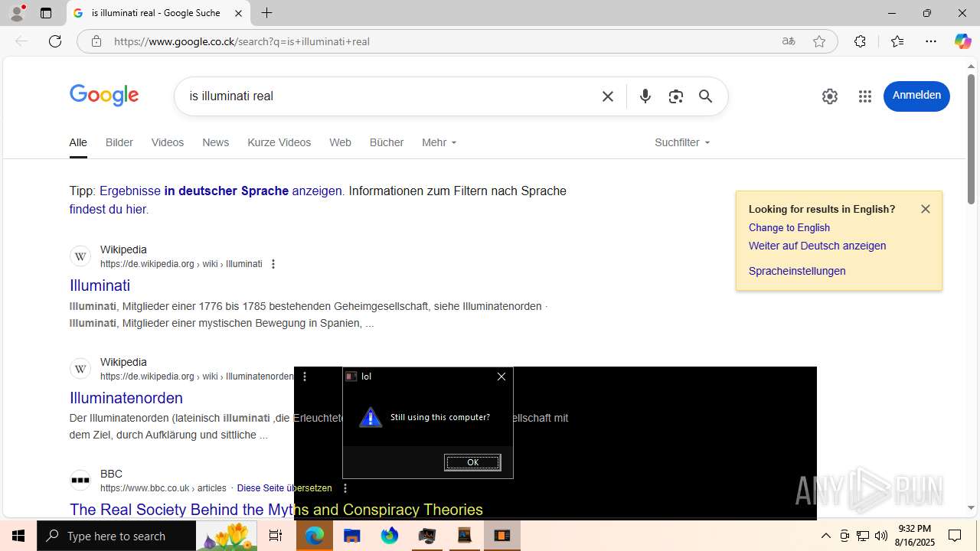980x551 pixels.
Task: Open the Favorites list icon
Action: (897, 41)
